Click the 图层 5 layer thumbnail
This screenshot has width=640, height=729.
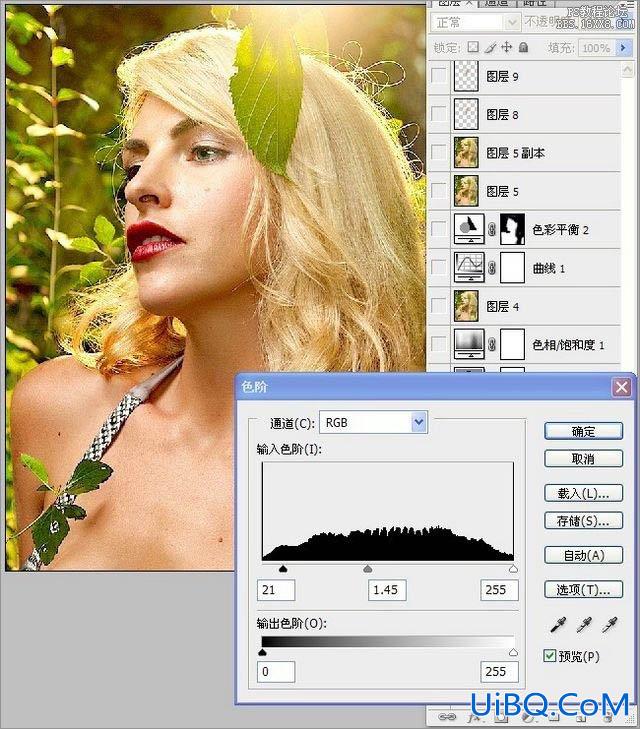point(466,191)
